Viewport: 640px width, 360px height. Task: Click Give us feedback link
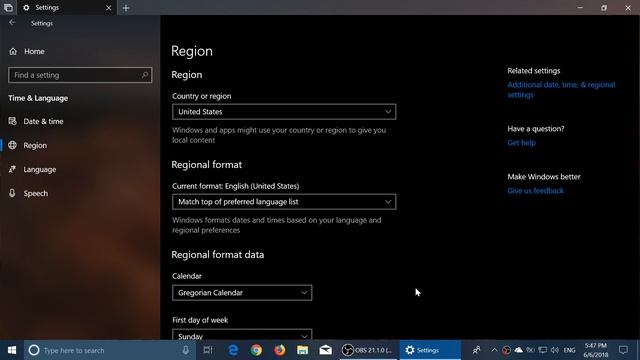(x=536, y=191)
